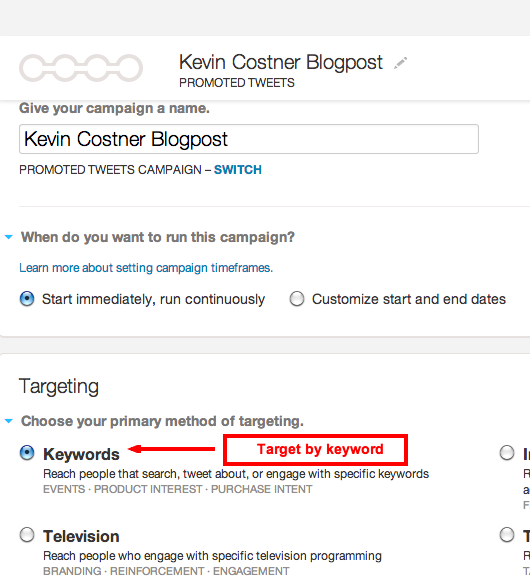
Task: Click into the campaign name input field
Action: click(249, 139)
